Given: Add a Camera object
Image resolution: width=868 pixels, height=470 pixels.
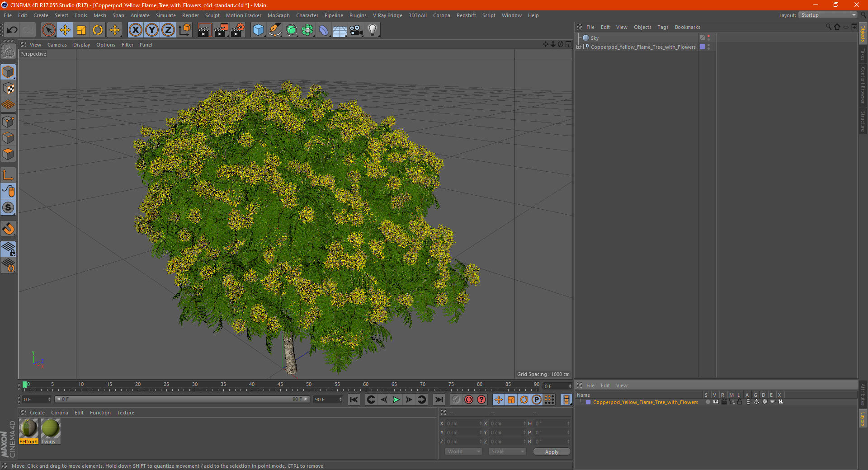Looking at the screenshot, I should click(356, 30).
